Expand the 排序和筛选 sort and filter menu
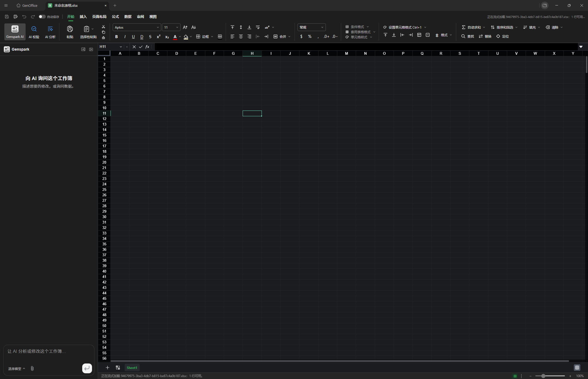Viewport: 588px width, 379px height. 504,27
